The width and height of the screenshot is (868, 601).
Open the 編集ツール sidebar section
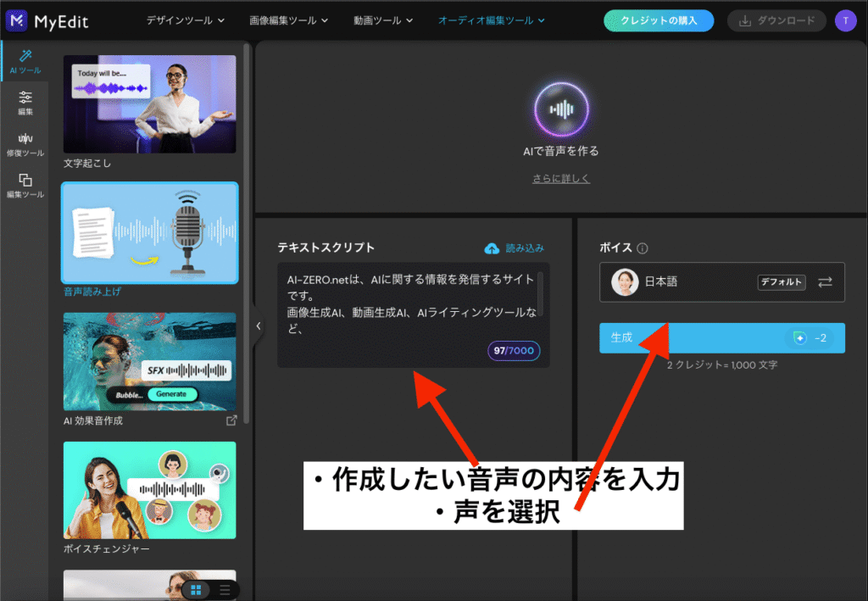pyautogui.click(x=25, y=186)
